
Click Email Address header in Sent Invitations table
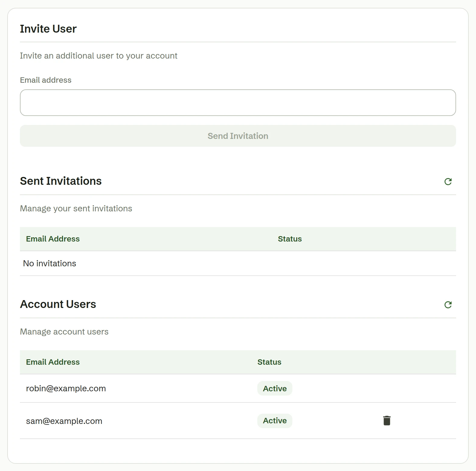(x=53, y=239)
